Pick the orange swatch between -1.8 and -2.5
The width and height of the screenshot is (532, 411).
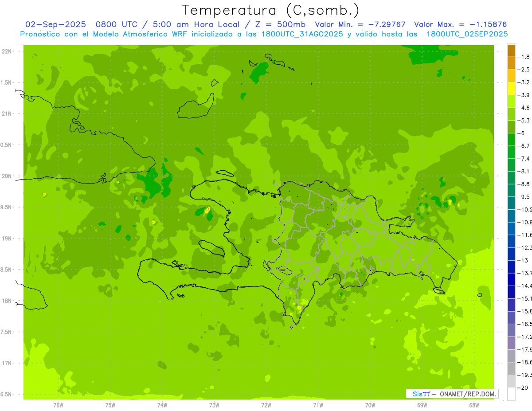(511, 63)
